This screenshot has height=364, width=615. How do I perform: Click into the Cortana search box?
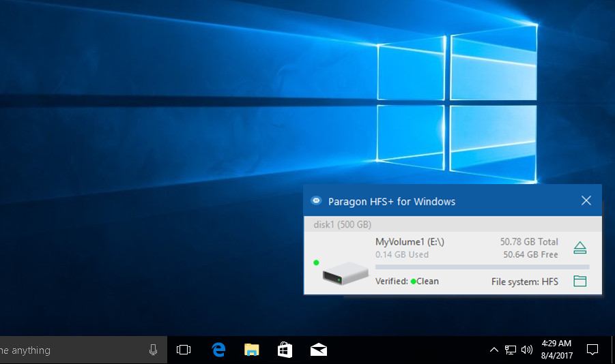point(68,350)
